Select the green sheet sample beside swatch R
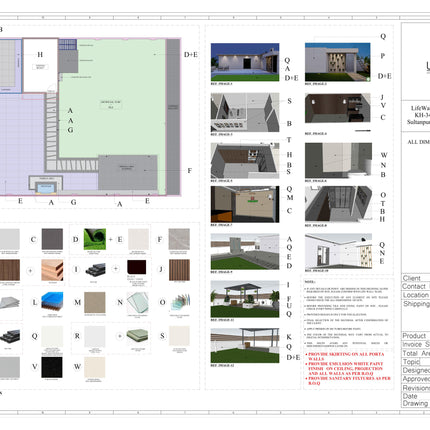 137,336
